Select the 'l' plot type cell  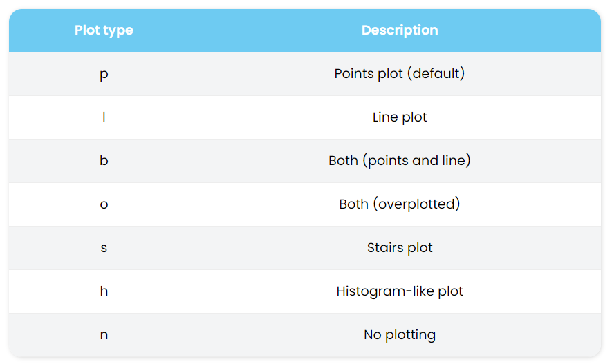[x=104, y=117]
